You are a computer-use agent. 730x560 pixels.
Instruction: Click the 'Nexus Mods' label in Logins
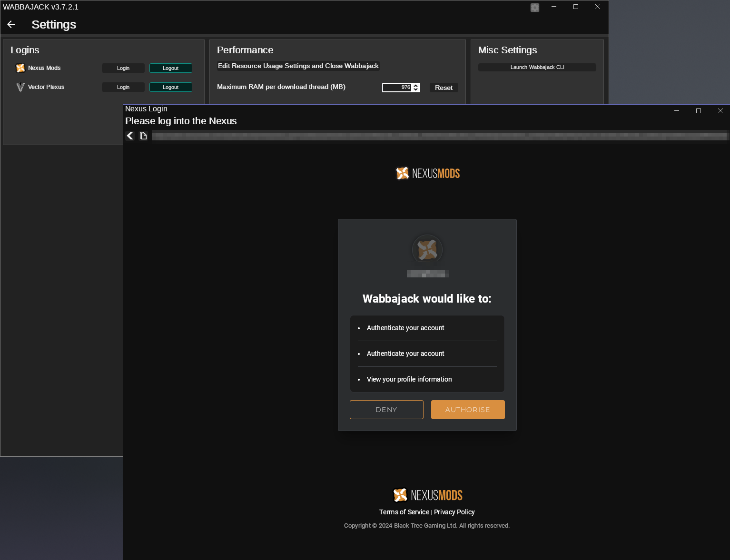click(44, 68)
